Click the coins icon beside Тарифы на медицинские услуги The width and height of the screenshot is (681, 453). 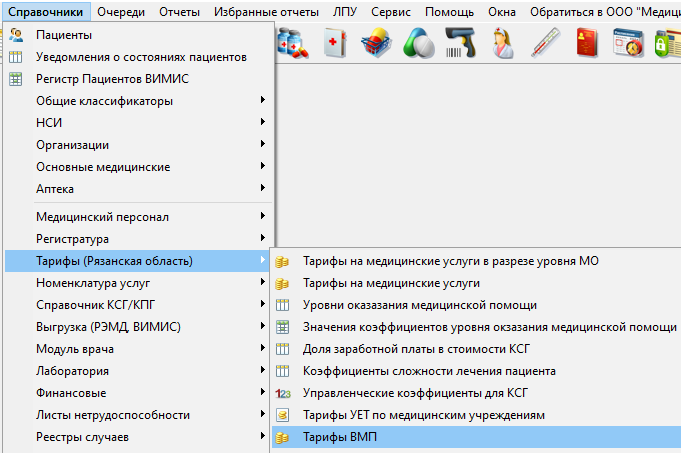tap(282, 284)
